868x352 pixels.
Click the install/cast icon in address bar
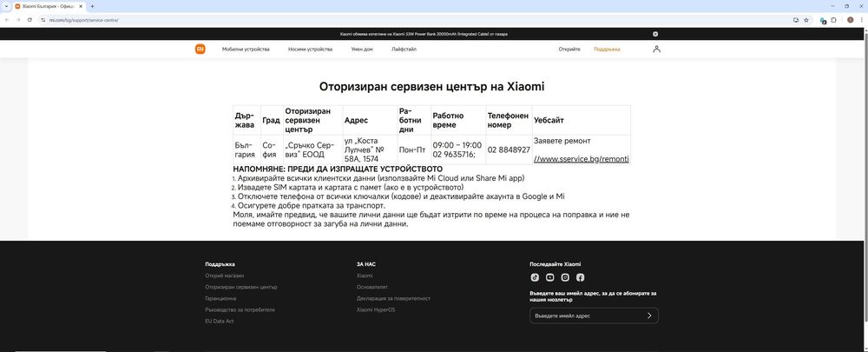pos(796,20)
